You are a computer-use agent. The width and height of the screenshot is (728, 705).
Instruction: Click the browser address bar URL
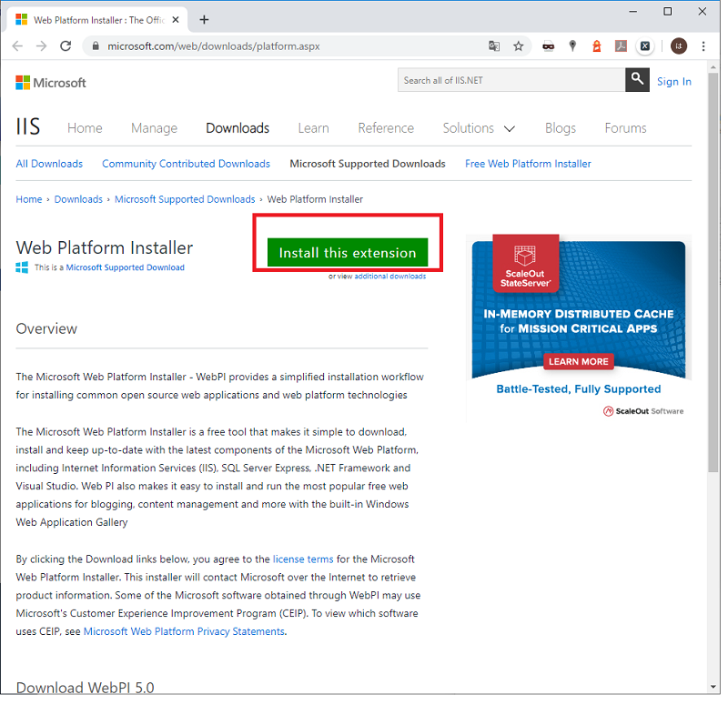[214, 46]
